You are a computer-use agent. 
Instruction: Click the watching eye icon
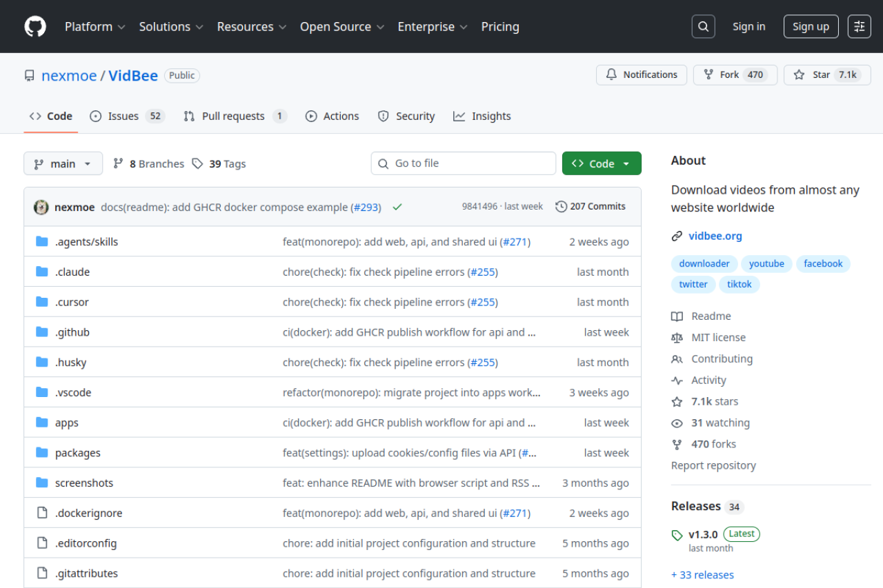coord(677,423)
